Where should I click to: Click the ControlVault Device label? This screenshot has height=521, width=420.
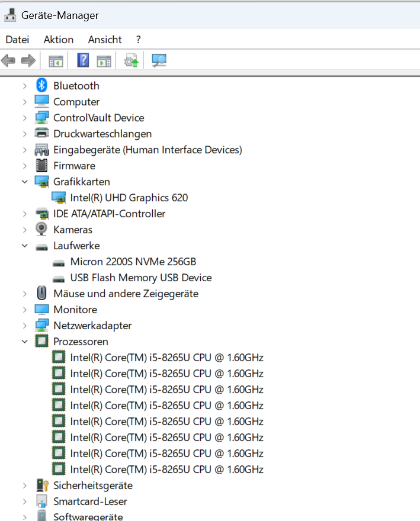99,118
